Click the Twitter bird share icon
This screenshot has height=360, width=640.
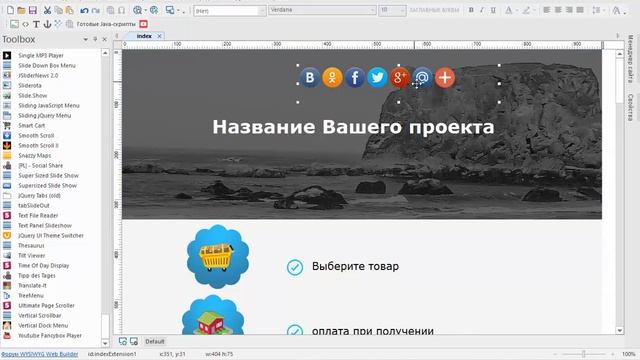click(x=377, y=77)
